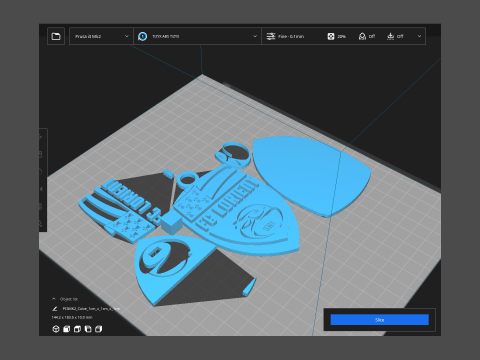Select the model file name in Object list
Screen dimensions: 480x360
pyautogui.click(x=91, y=309)
